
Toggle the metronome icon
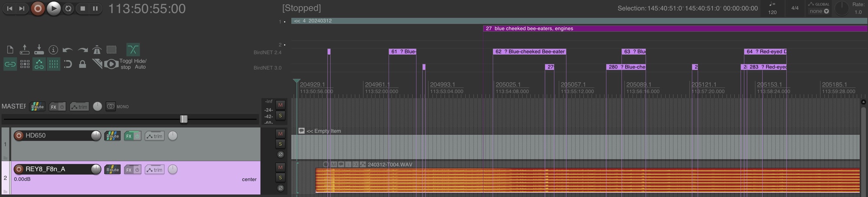coord(97,50)
